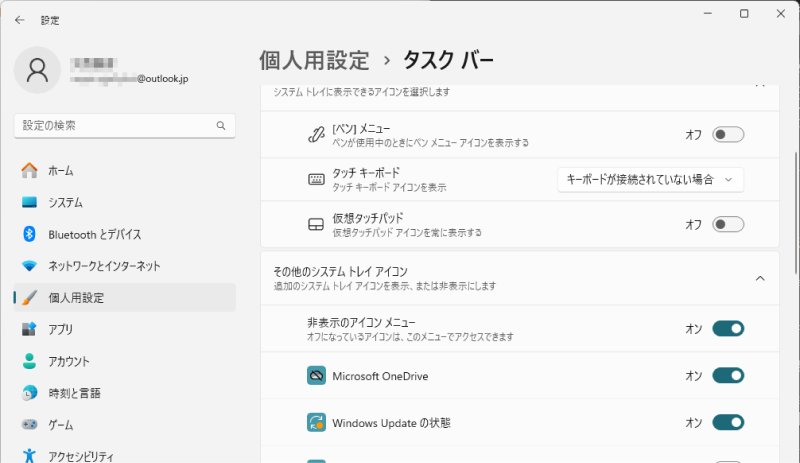800x463 pixels.
Task: Click the Bluetooth icon in sidebar
Action: 30,234
